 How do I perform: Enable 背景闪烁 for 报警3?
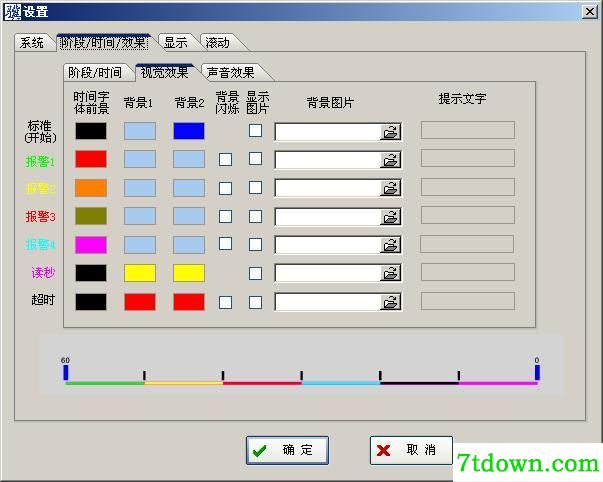point(225,216)
